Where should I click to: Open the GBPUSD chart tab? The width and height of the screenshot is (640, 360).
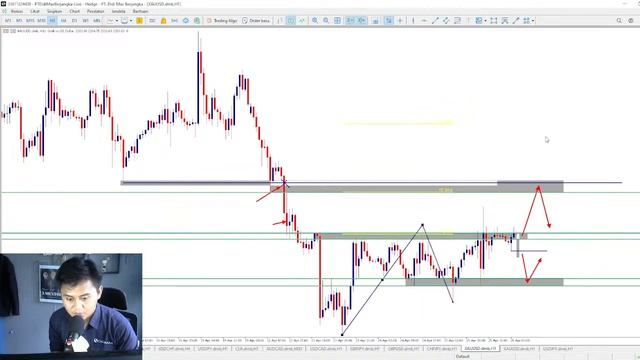click(x=403, y=349)
